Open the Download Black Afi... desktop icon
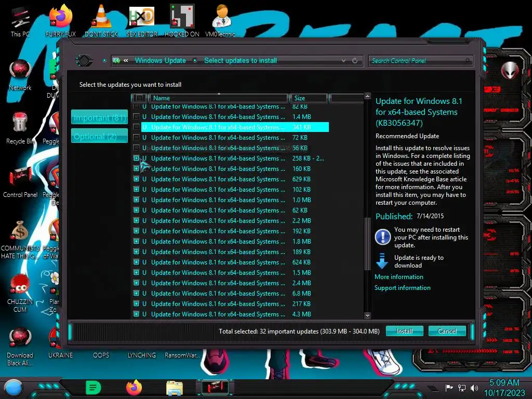 pos(20,347)
